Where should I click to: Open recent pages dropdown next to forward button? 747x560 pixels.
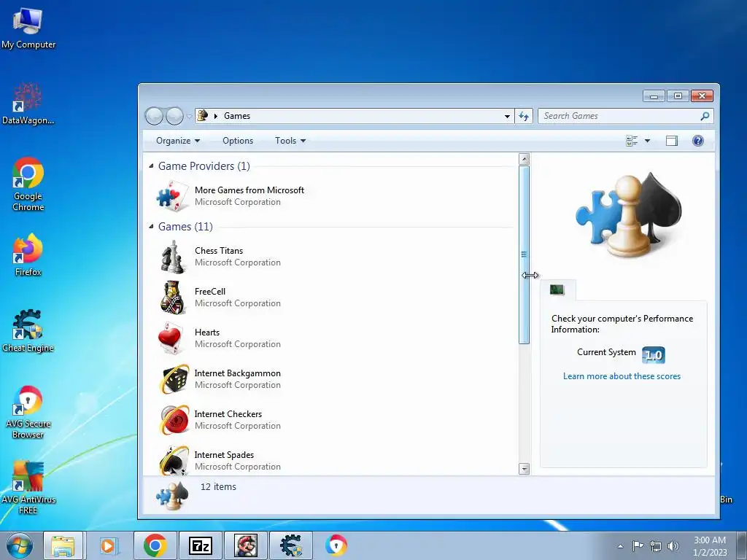(x=189, y=116)
